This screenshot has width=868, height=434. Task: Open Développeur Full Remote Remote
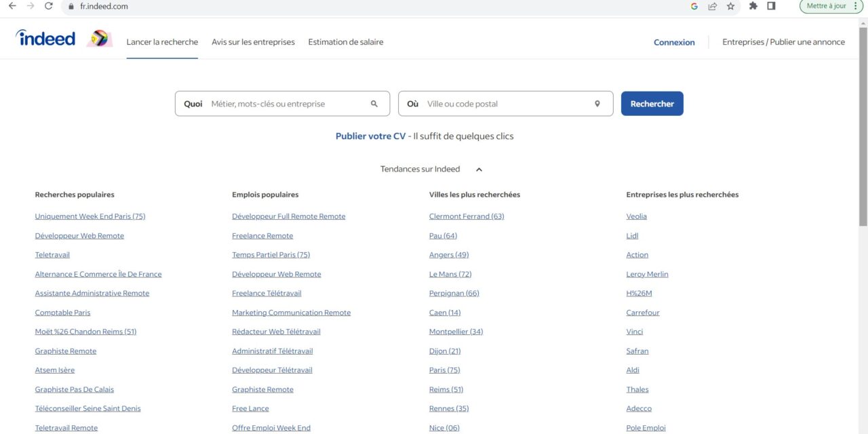click(289, 216)
